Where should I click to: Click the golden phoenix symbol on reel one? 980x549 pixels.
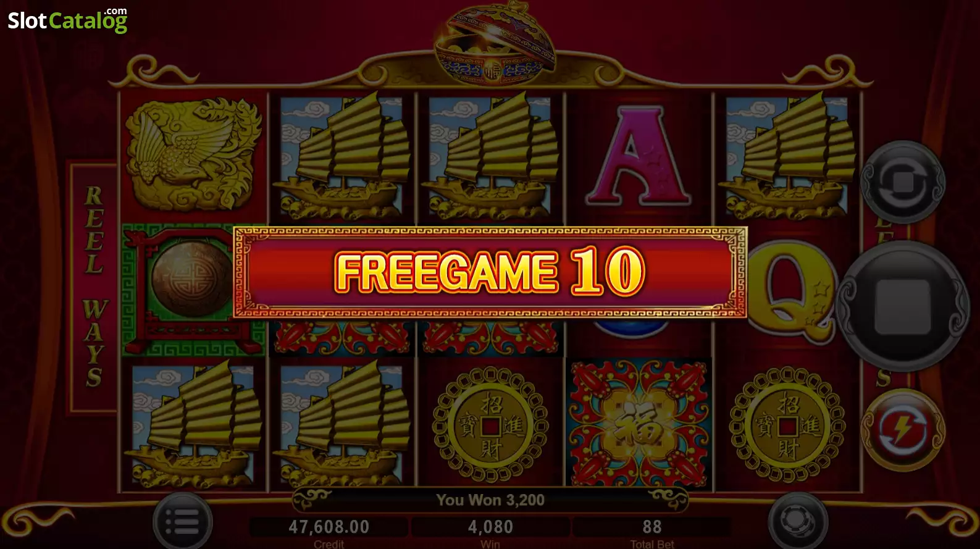pyautogui.click(x=193, y=156)
